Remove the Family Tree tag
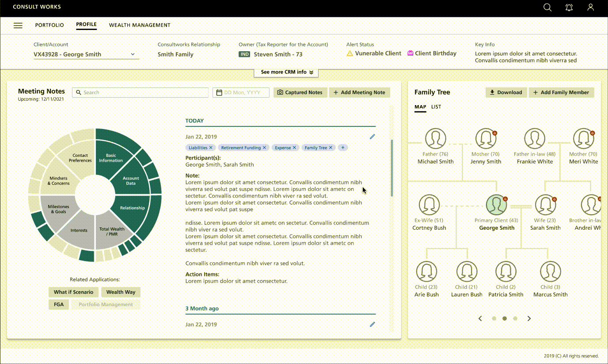Screen dimensions: 608x364 (331, 148)
